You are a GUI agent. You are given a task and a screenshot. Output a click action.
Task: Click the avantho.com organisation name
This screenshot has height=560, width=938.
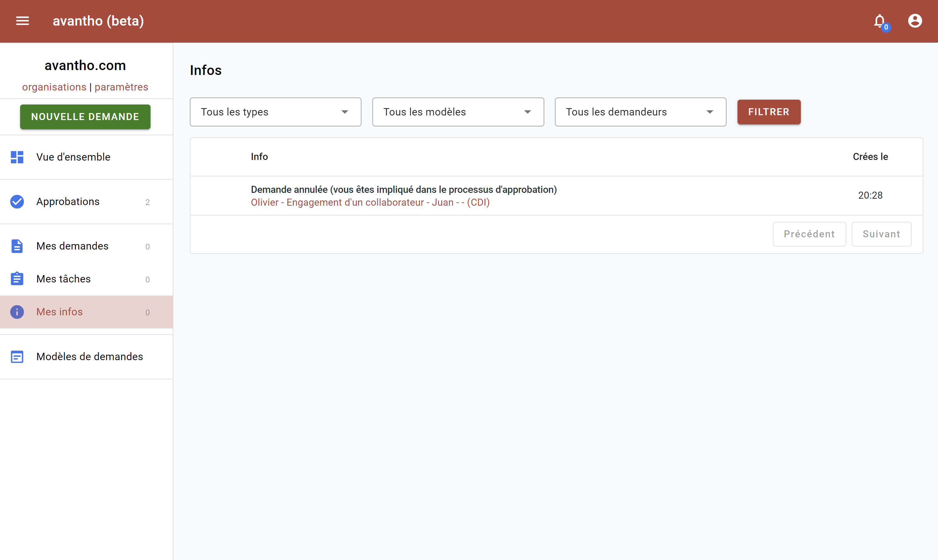(x=85, y=65)
